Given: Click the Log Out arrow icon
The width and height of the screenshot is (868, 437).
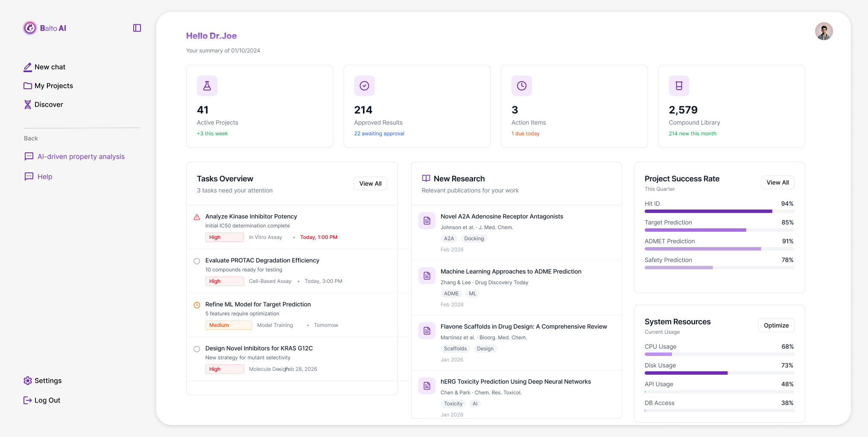Looking at the screenshot, I should click(28, 400).
